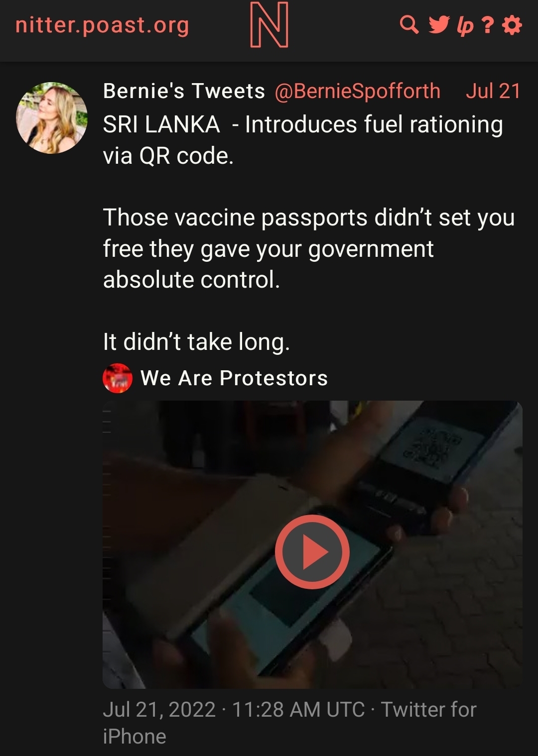This screenshot has width=538, height=756.
Task: Play the embedded video
Action: click(x=312, y=552)
